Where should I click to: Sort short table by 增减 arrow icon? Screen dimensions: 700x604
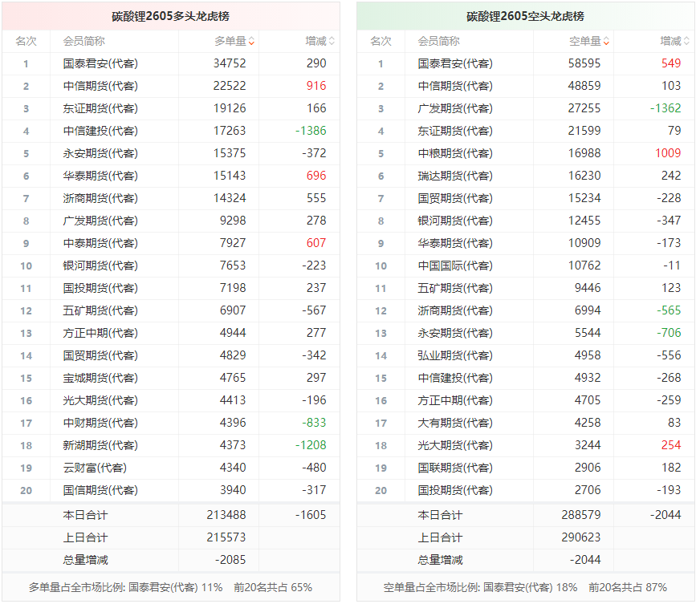686,42
